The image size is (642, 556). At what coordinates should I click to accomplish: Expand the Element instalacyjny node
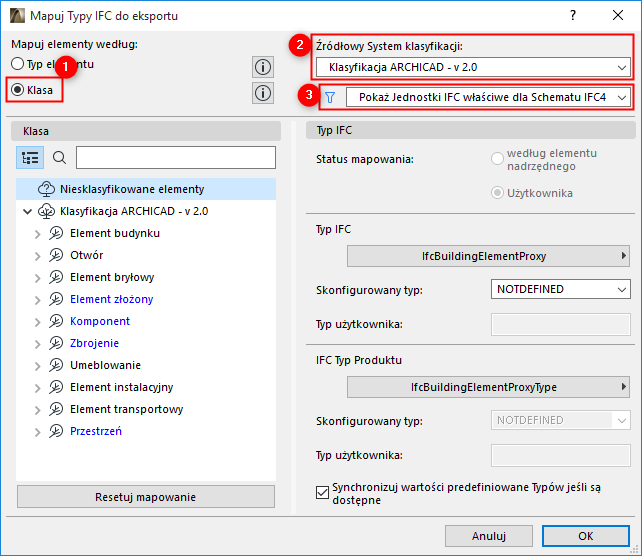coord(38,388)
